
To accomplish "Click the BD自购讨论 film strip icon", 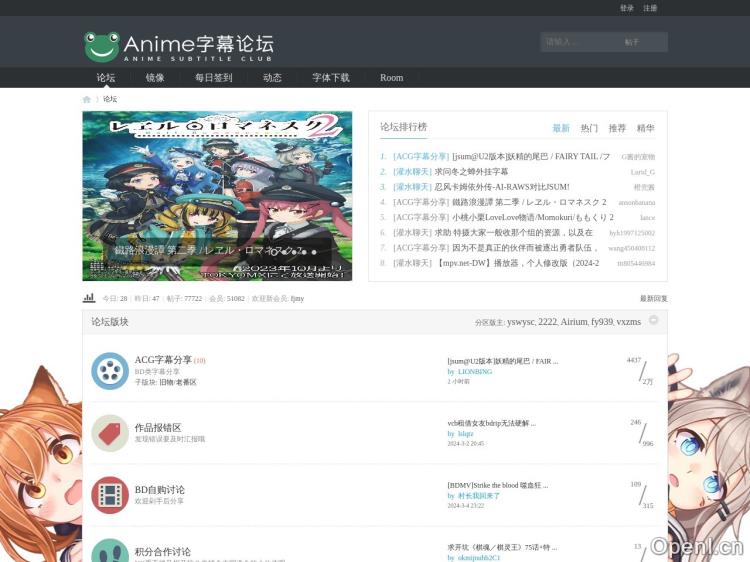I will [110, 495].
